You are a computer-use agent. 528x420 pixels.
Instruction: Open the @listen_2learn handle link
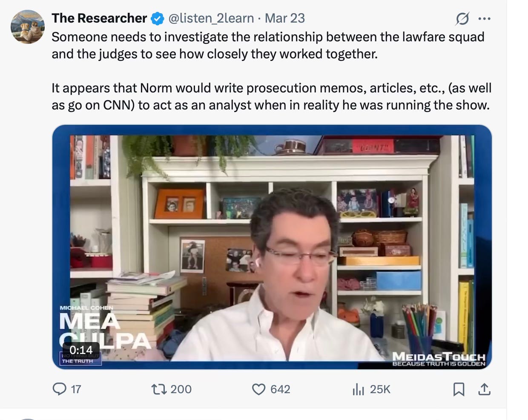[211, 18]
